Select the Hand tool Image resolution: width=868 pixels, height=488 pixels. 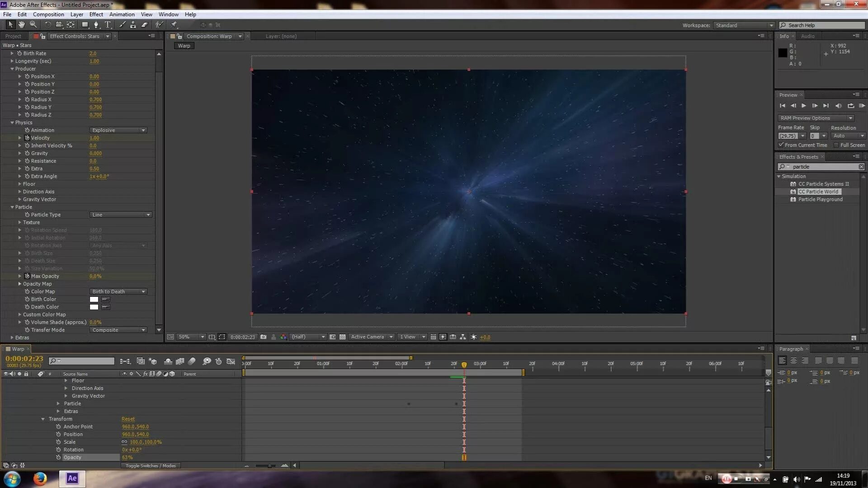coord(21,25)
